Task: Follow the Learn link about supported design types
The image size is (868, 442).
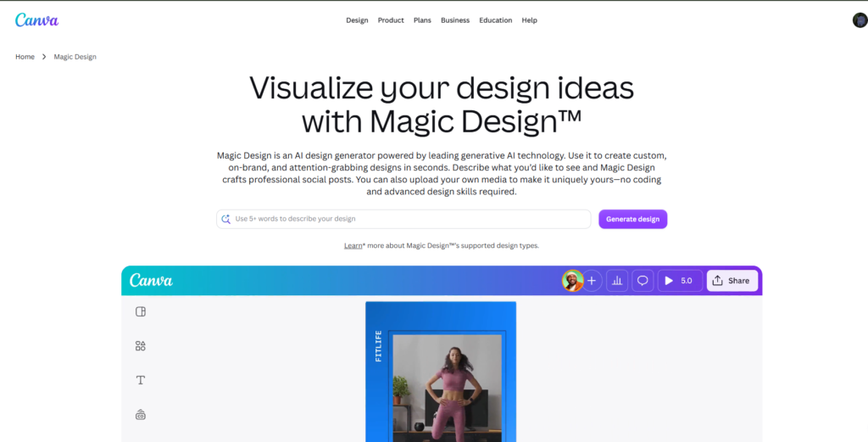Action: (x=353, y=245)
